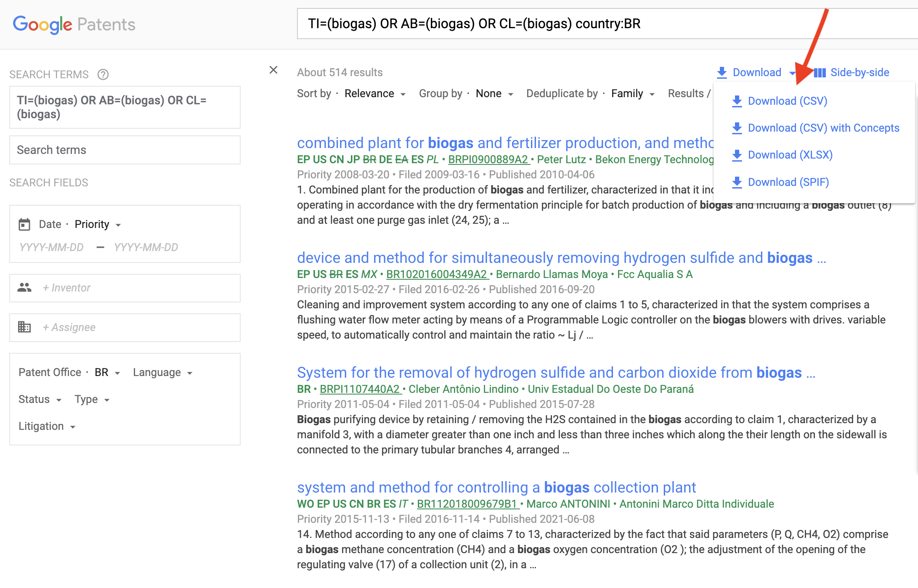Image resolution: width=918 pixels, height=588 pixels.
Task: Open patent number BR102016004349A2
Action: pos(437,274)
